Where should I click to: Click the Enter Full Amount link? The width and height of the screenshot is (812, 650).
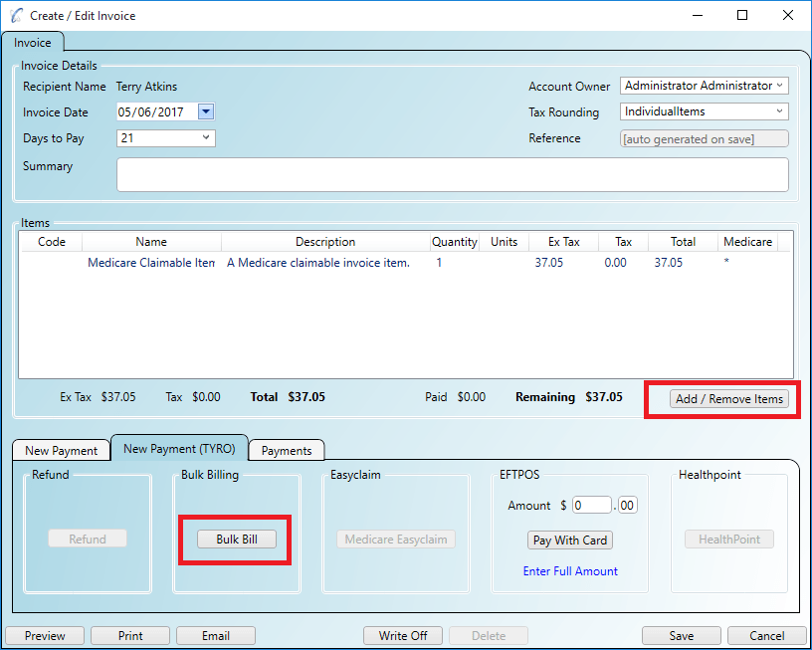pos(569,570)
